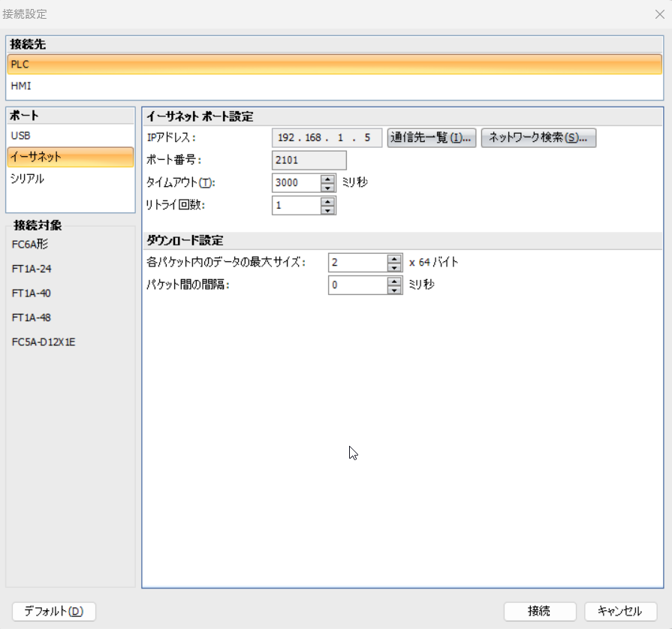The image size is (672, 629).
Task: Click the FT1A-48 connection target
Action: [x=32, y=318]
